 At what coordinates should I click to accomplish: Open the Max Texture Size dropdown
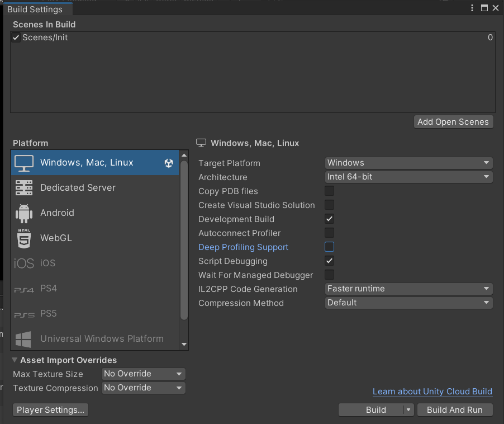[x=144, y=374]
